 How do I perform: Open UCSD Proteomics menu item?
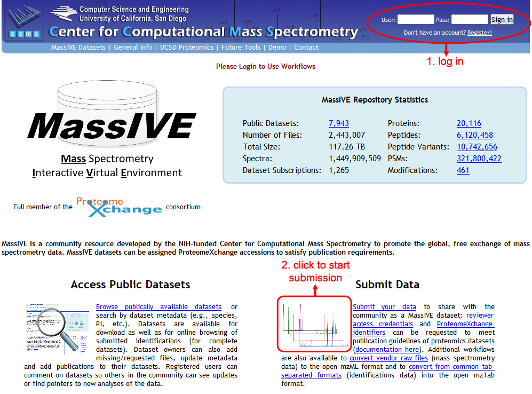click(x=187, y=48)
